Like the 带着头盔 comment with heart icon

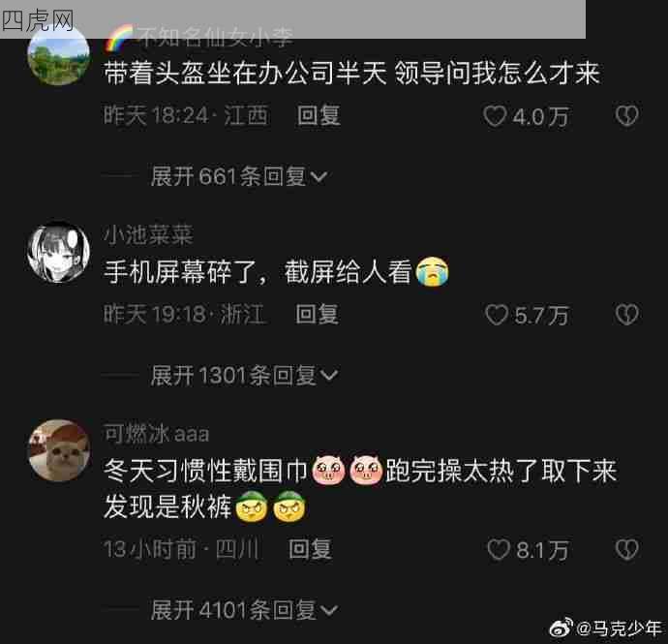tap(495, 116)
